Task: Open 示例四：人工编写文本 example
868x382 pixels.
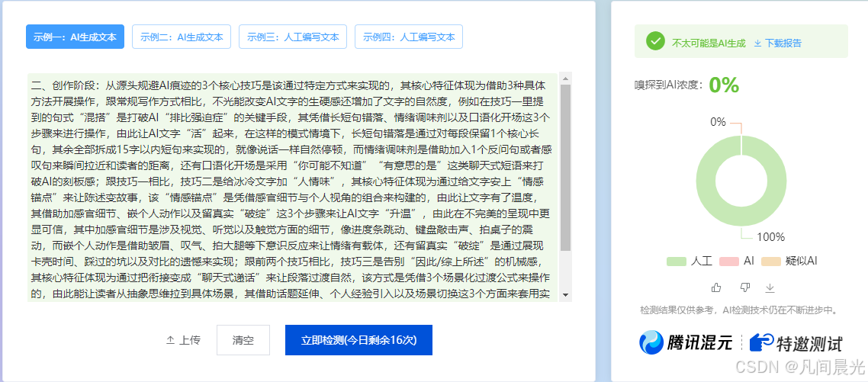Action: tap(409, 37)
